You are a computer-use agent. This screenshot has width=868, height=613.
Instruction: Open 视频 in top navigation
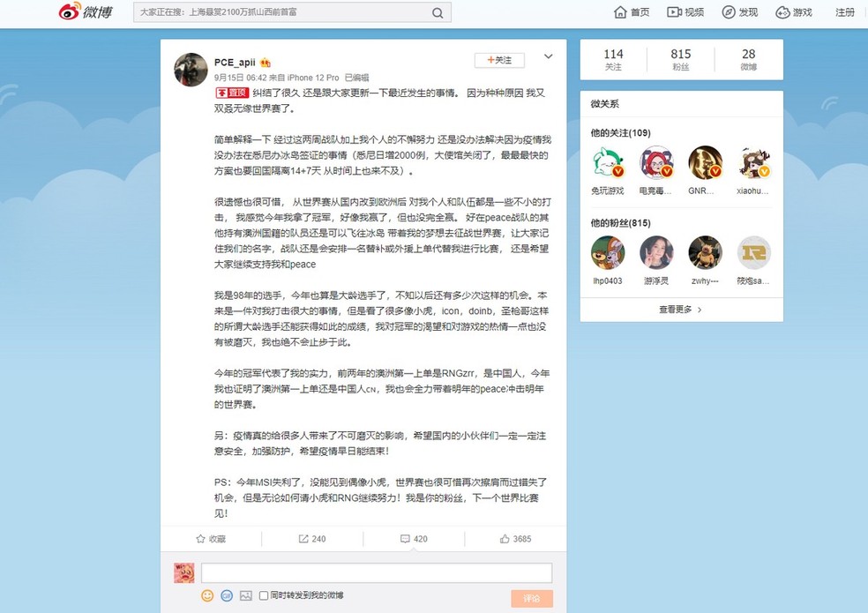[685, 12]
